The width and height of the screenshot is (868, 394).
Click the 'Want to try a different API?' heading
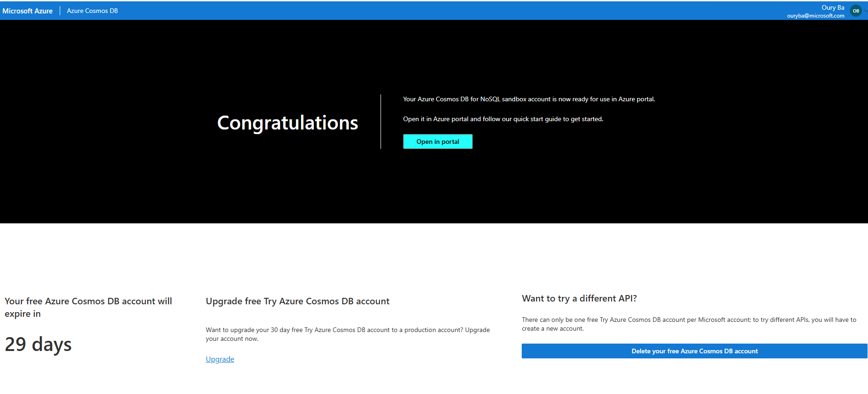pos(579,298)
